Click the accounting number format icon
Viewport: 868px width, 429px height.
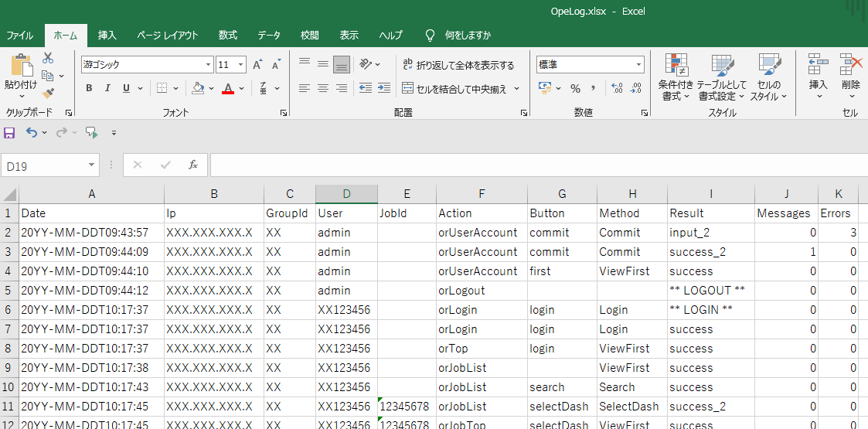pyautogui.click(x=545, y=88)
